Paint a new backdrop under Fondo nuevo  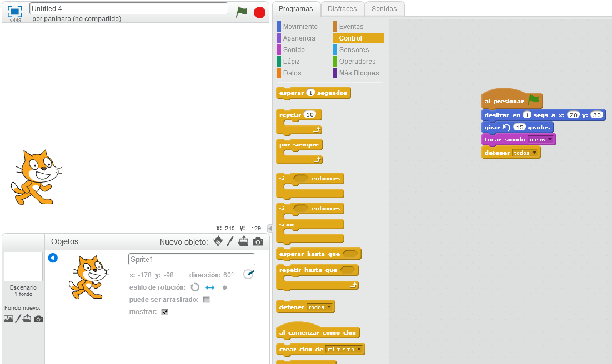[x=18, y=318]
